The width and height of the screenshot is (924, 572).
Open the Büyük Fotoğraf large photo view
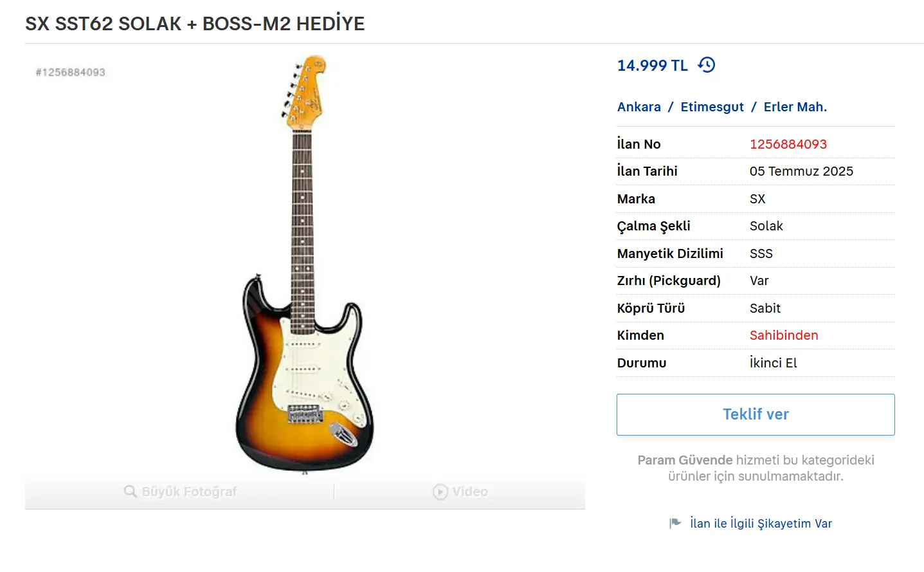[180, 492]
